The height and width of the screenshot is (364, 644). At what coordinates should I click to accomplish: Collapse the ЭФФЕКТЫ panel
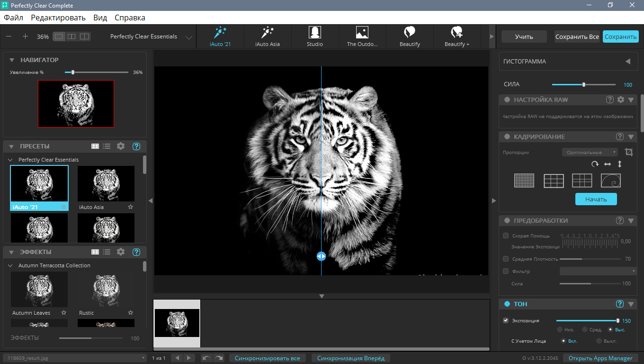(x=12, y=252)
